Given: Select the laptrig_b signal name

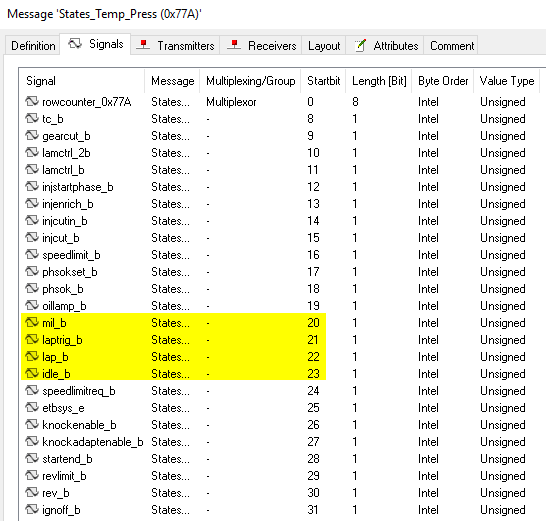Looking at the screenshot, I should tap(62, 340).
